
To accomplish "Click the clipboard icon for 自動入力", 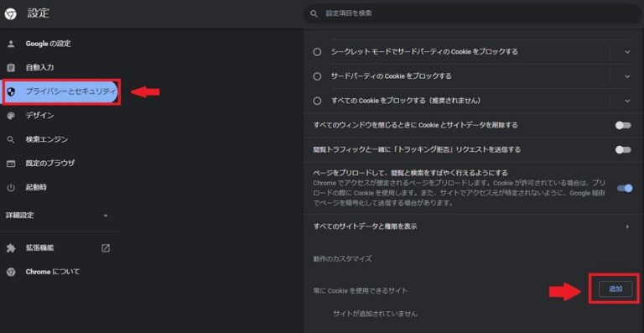I will [x=11, y=67].
